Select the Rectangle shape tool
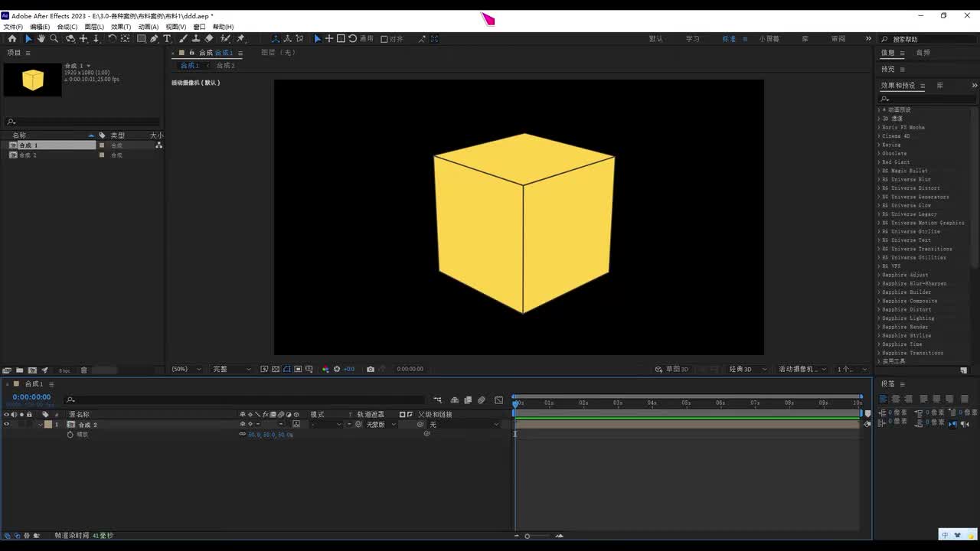980x551 pixels. tap(142, 38)
